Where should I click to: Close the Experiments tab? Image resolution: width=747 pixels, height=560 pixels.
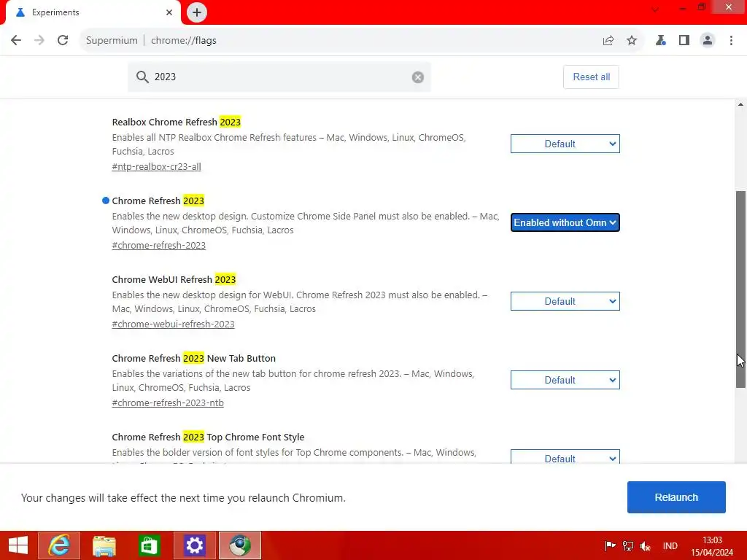(169, 12)
